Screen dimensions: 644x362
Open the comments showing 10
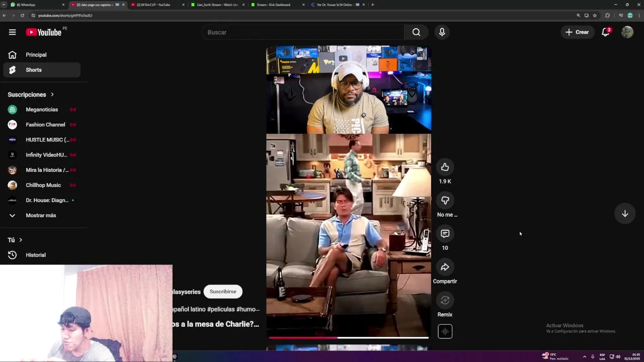(x=445, y=234)
